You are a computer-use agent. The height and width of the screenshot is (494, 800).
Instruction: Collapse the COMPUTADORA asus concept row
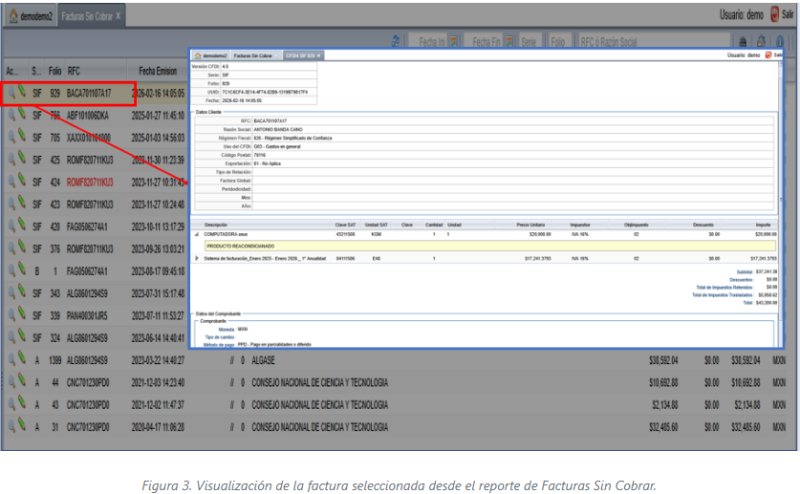coord(197,234)
